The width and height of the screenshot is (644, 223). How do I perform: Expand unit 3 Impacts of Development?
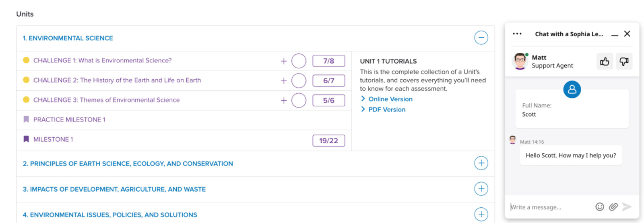tap(481, 189)
